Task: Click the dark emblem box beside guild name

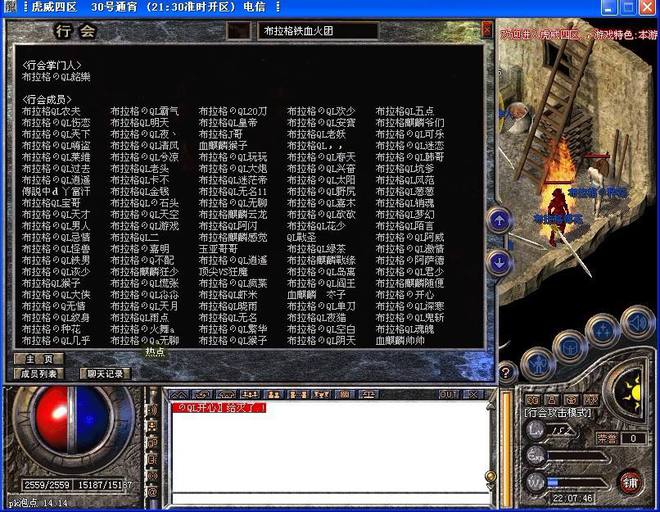Action: 239,31
